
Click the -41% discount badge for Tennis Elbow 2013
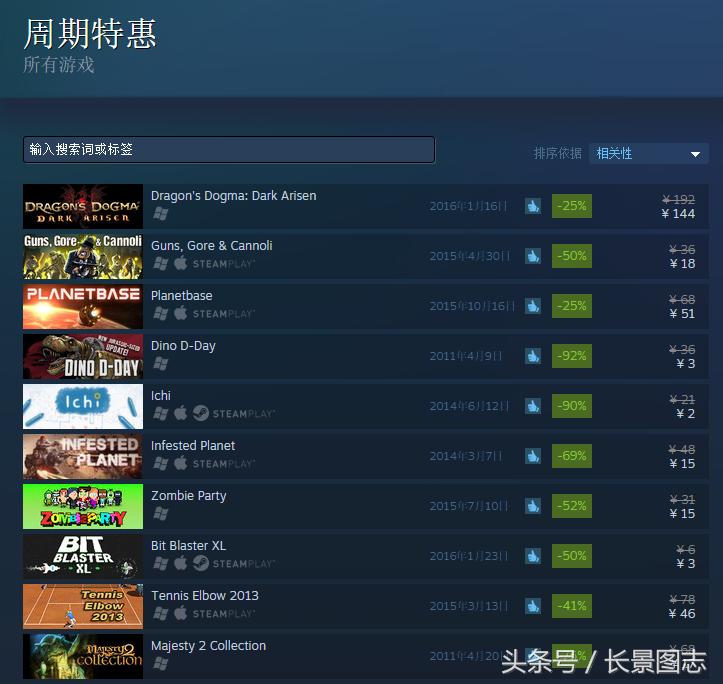[x=572, y=606]
